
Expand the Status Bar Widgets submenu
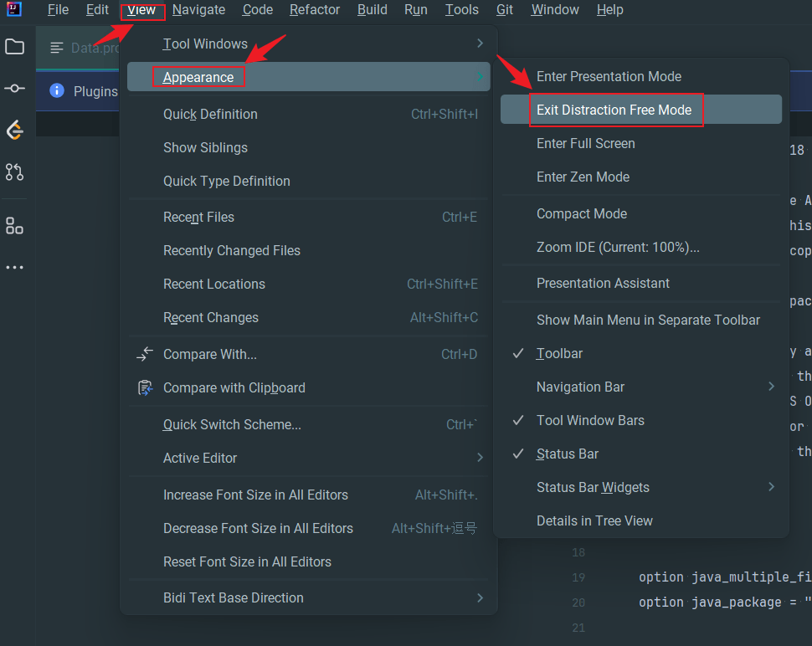pyautogui.click(x=593, y=488)
